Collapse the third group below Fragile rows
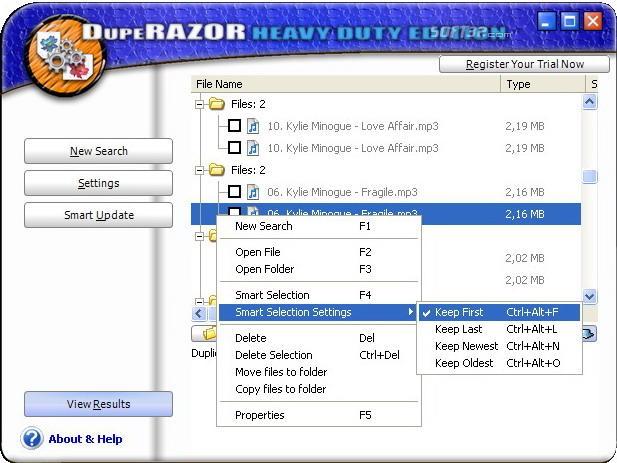 [x=200, y=236]
